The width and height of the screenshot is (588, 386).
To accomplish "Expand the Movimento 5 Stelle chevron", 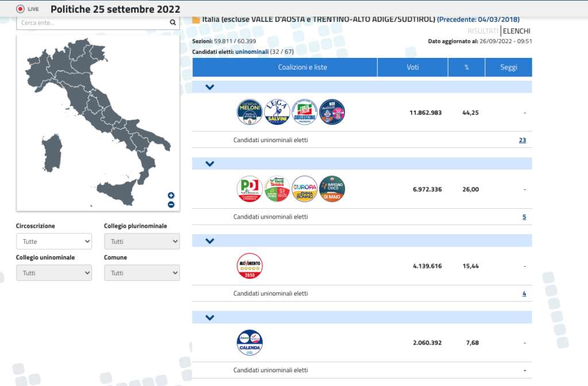I will tap(210, 241).
